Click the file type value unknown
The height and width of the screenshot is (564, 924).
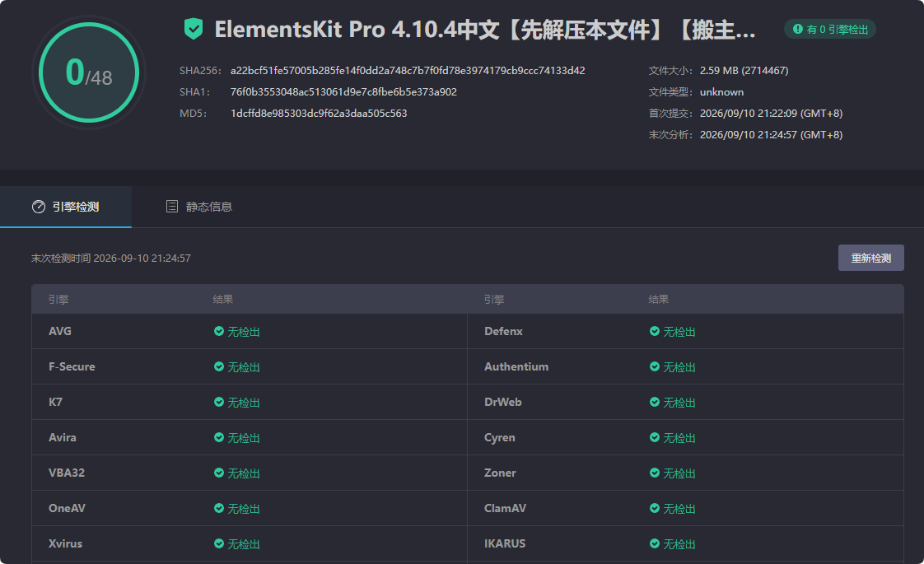[x=722, y=92]
